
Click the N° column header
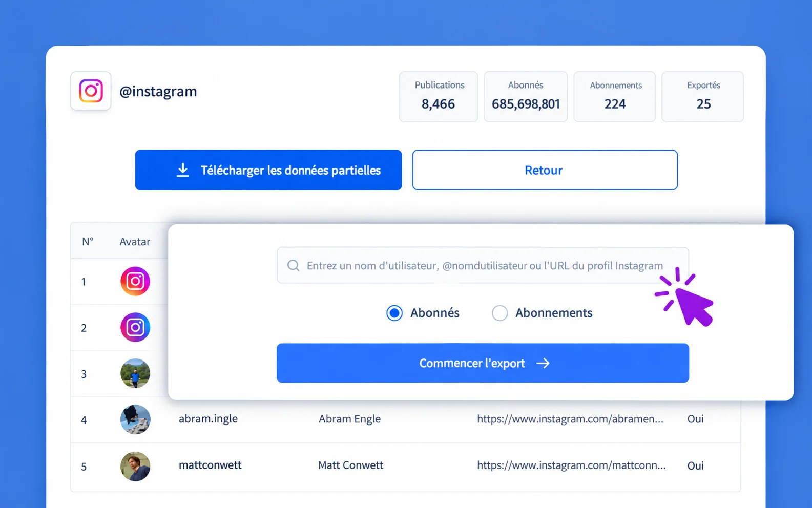tap(88, 242)
